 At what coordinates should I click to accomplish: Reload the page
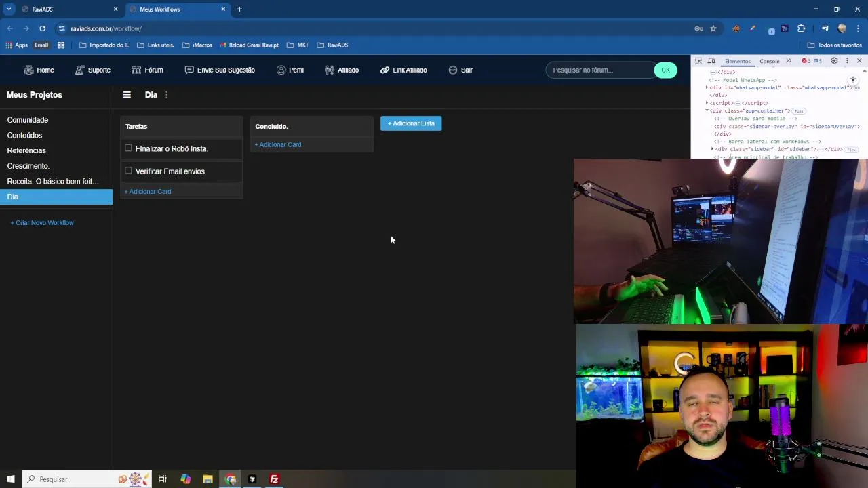[x=42, y=28]
